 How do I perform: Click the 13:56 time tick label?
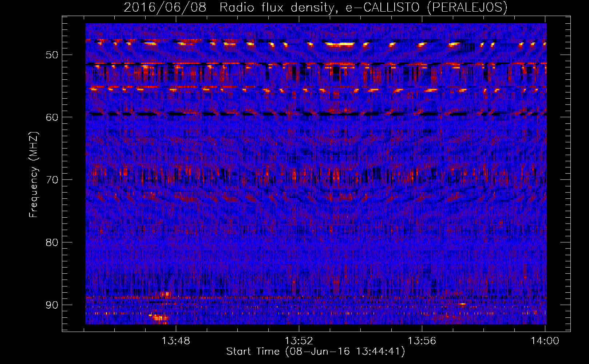422,341
